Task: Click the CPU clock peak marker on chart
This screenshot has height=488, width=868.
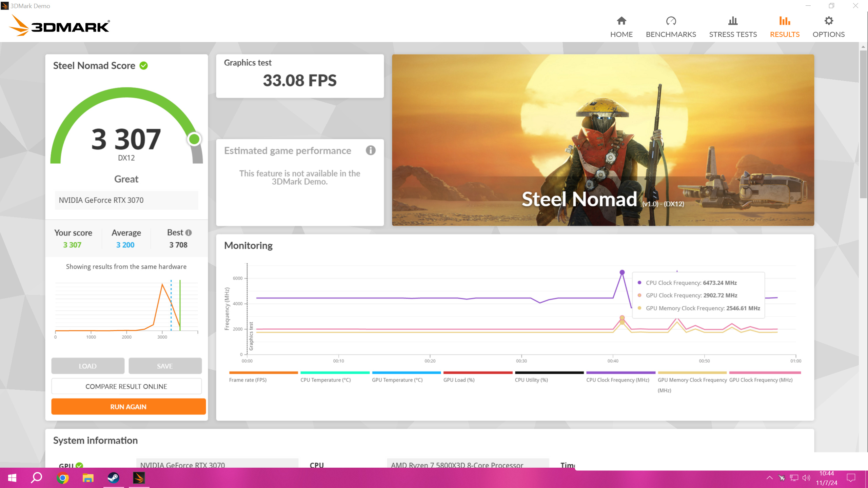Action: point(622,272)
